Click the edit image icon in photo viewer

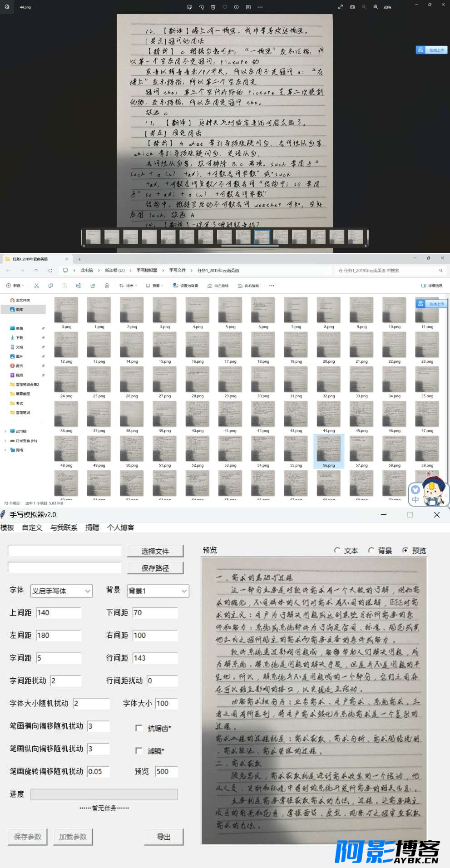(x=190, y=7)
